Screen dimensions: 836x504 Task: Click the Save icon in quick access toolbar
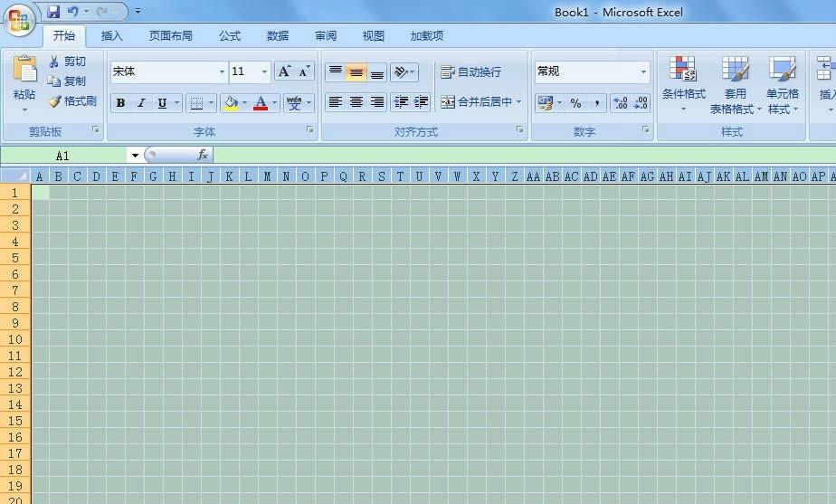[x=53, y=12]
